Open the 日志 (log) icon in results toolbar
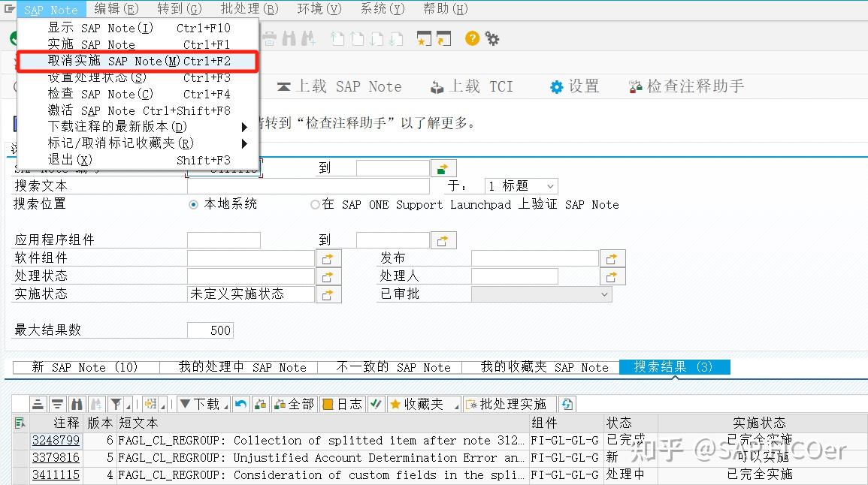Viewport: 868px width, 485px height. click(x=328, y=403)
